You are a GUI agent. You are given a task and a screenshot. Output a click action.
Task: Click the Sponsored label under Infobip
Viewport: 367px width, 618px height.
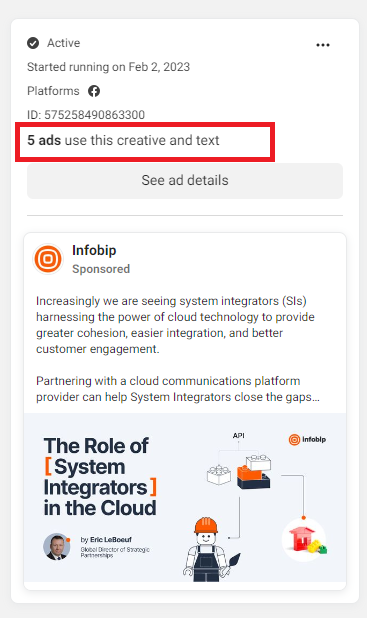tap(101, 269)
